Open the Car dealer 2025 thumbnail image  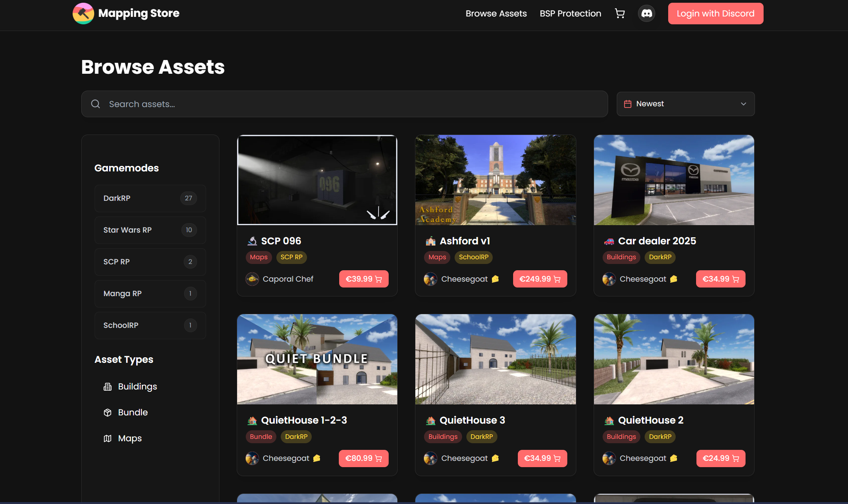coord(674,180)
